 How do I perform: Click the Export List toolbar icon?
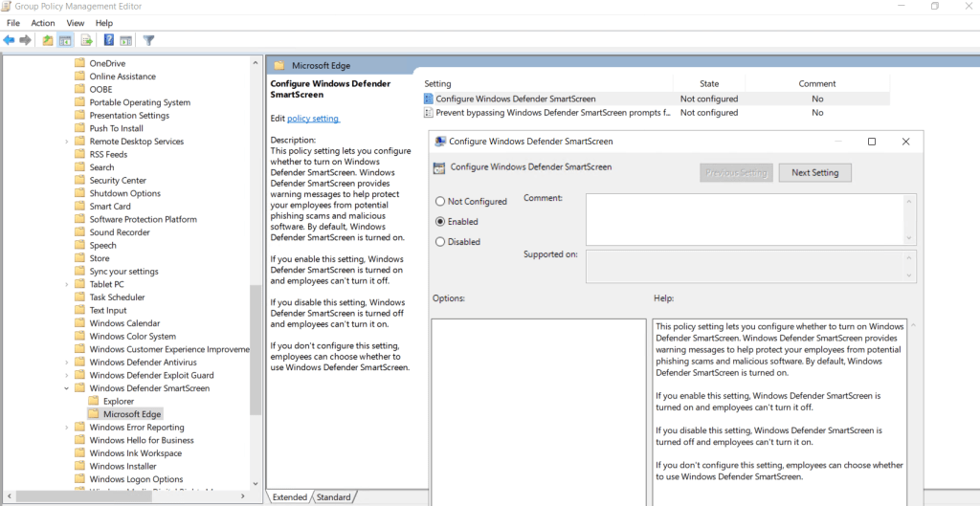(86, 40)
